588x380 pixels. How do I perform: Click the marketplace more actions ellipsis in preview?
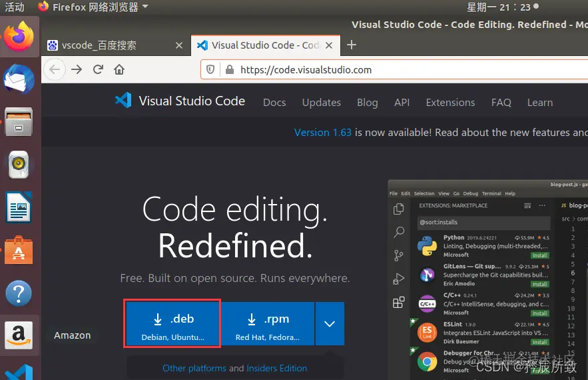pos(542,205)
